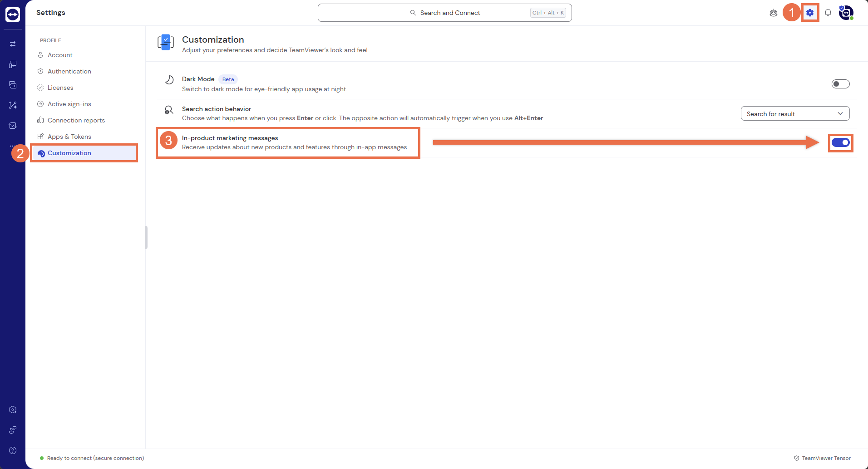Click the Ctrl + Alt + K shortcut hint
Image resolution: width=868 pixels, height=469 pixels.
(x=548, y=13)
